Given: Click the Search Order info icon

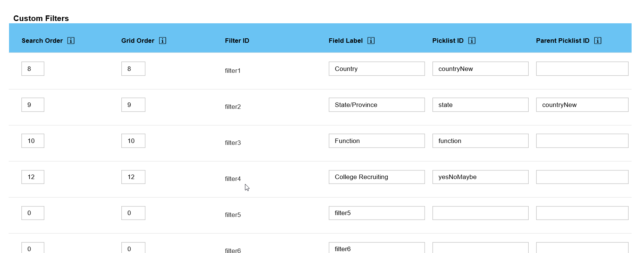Looking at the screenshot, I should (71, 41).
